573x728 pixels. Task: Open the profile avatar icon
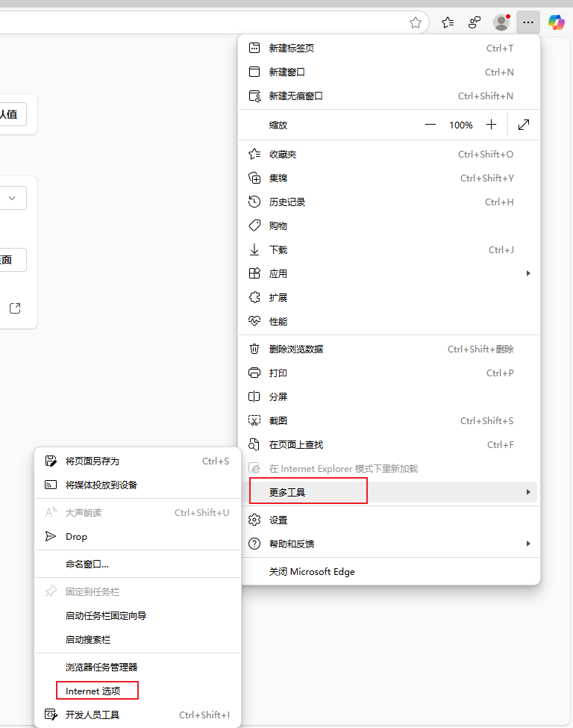pos(501,22)
